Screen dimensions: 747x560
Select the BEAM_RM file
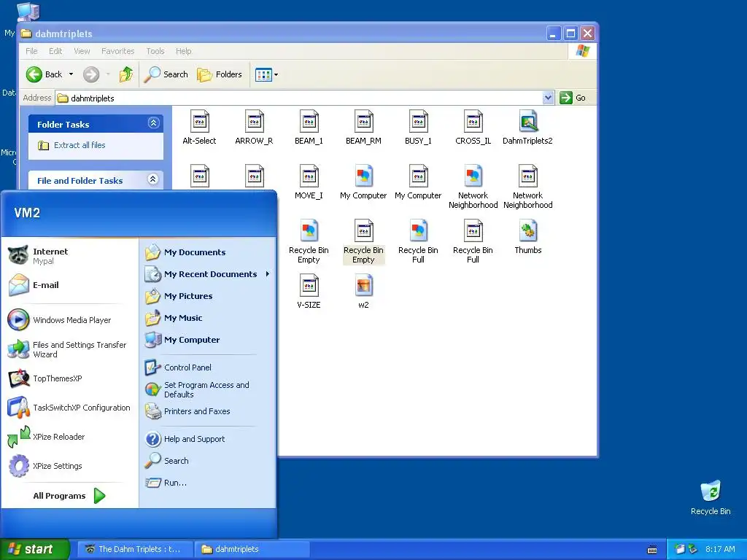coord(364,128)
